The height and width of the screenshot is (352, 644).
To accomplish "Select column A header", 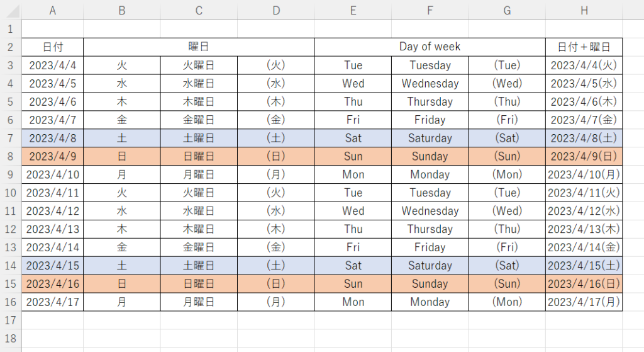I will pyautogui.click(x=52, y=11).
